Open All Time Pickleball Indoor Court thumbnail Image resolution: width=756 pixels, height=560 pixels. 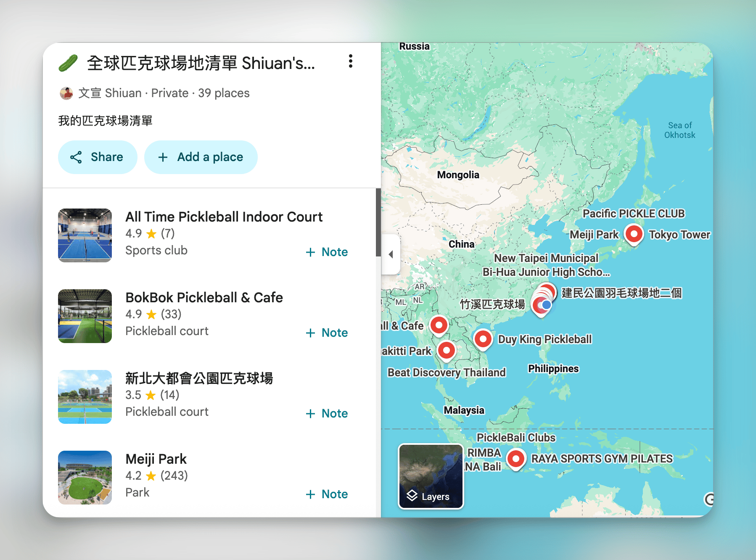(85, 235)
